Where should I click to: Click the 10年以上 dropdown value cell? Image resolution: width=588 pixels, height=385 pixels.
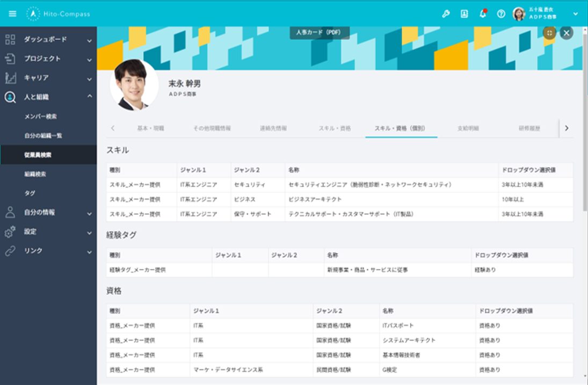pos(535,199)
